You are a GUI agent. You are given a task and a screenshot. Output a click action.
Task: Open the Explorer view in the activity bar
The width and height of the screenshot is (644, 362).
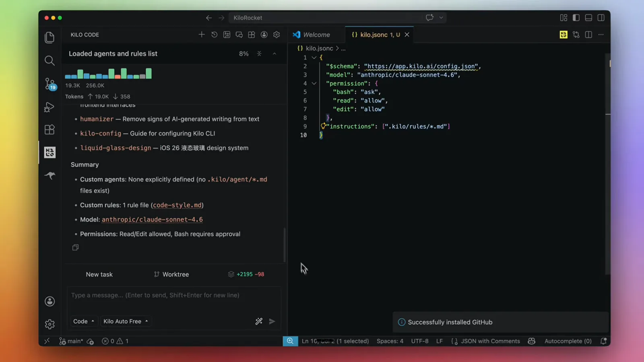(50, 37)
